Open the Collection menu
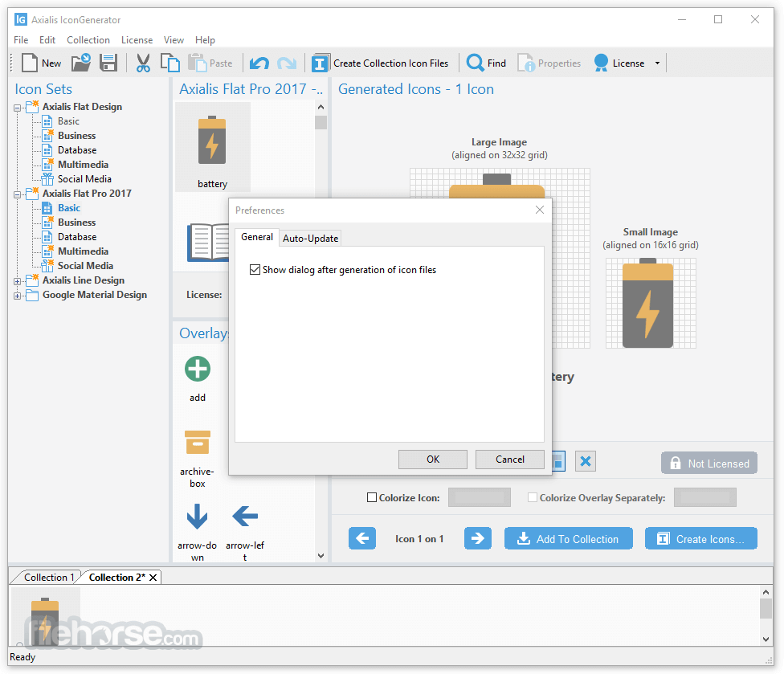 coord(88,40)
